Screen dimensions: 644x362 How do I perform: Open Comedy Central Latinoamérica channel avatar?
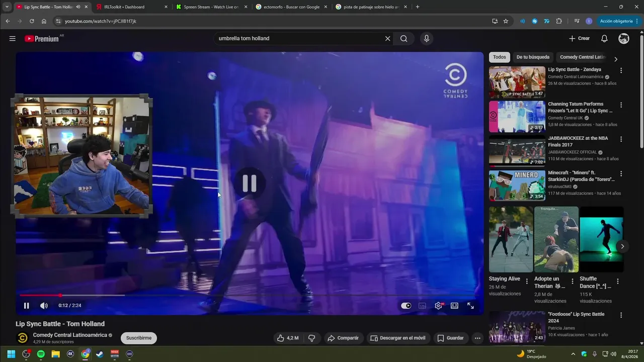coord(23,338)
